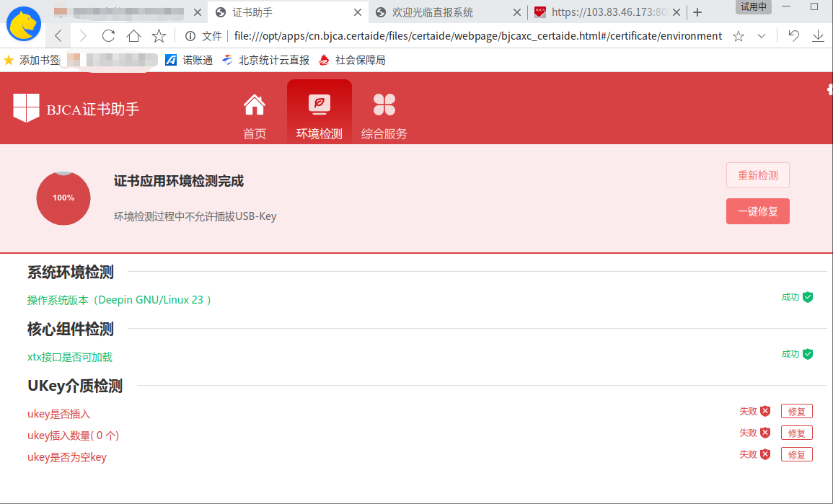Open the 诺账通 bookmark
This screenshot has height=504, width=833.
click(x=189, y=60)
